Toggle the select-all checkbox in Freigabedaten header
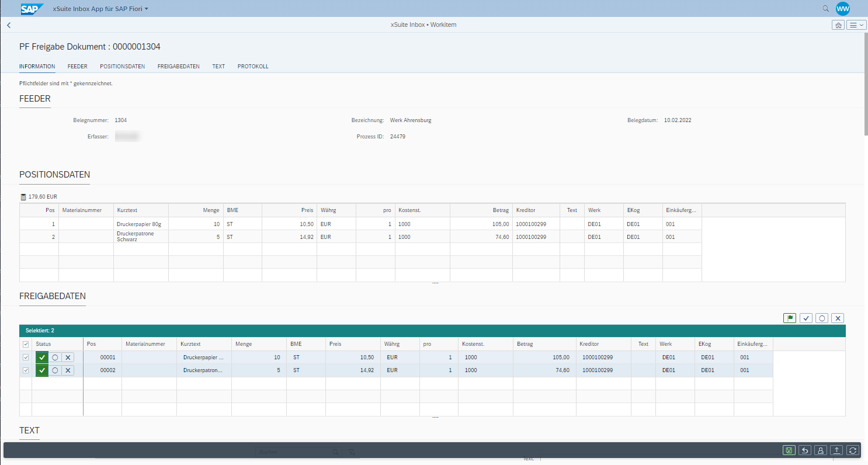This screenshot has height=465, width=868. tap(25, 344)
